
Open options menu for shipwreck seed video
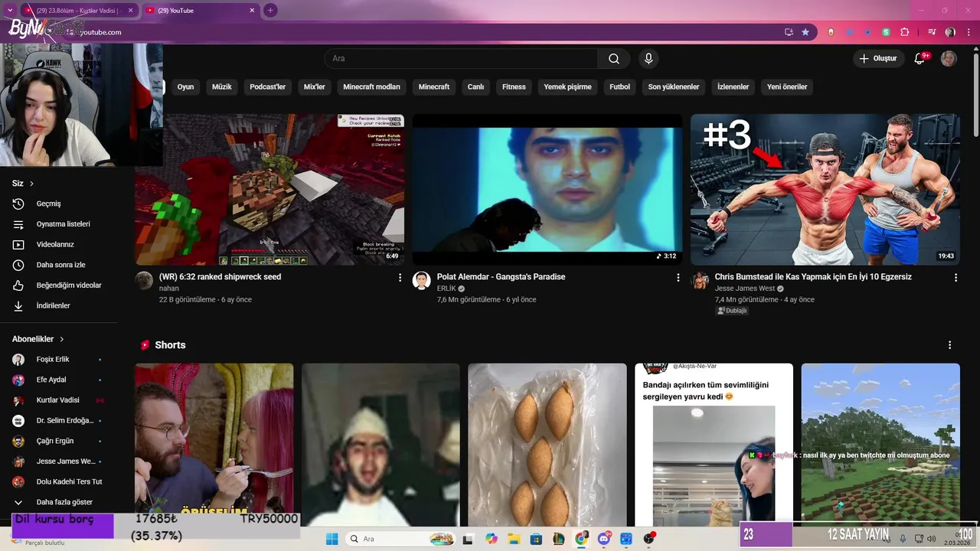point(400,278)
